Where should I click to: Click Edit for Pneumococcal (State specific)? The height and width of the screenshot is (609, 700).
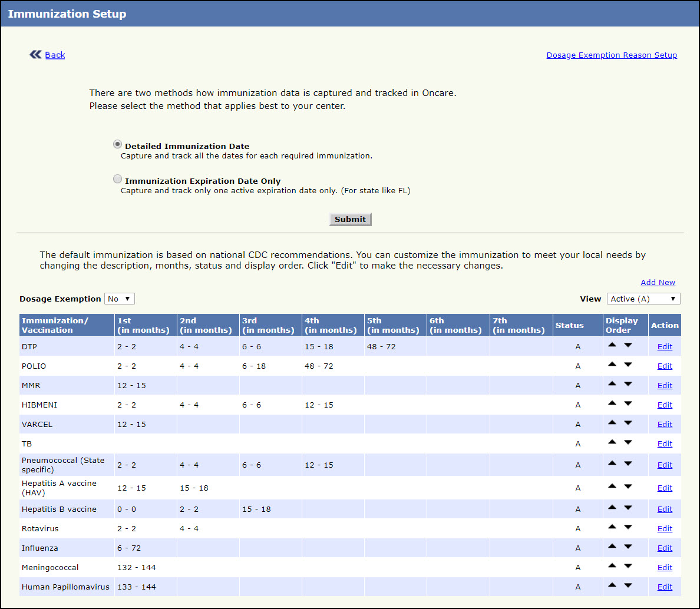tap(665, 465)
